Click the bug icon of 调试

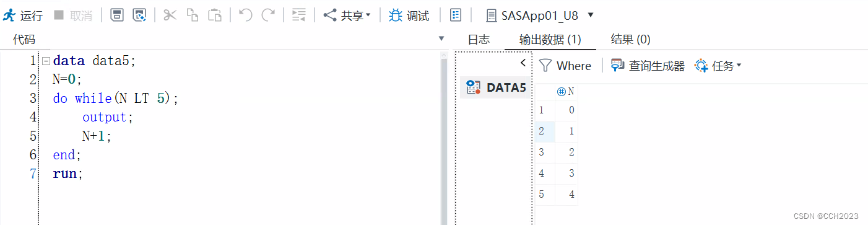(395, 15)
